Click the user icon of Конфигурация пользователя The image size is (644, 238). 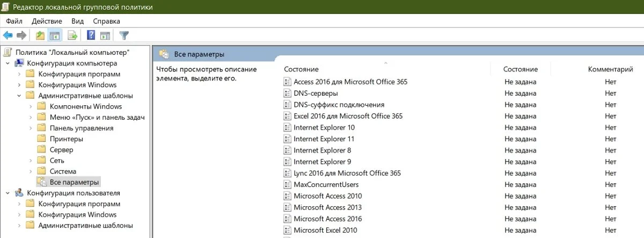(x=19, y=193)
